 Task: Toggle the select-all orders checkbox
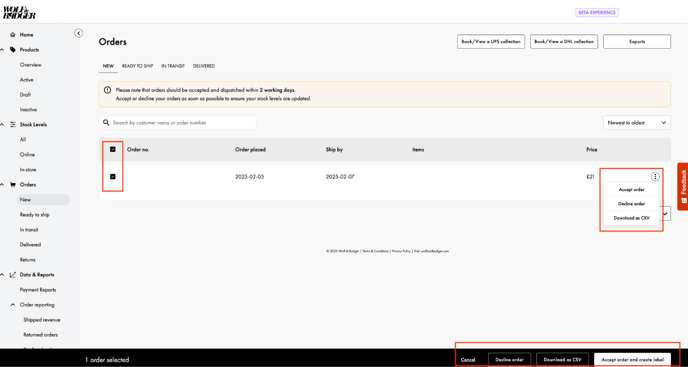pyautogui.click(x=113, y=149)
